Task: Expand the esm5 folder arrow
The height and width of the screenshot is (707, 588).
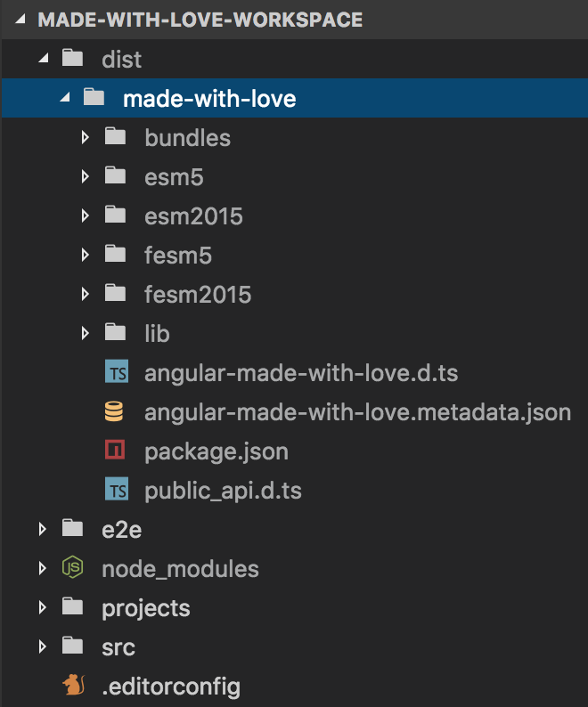Action: pos(86,177)
